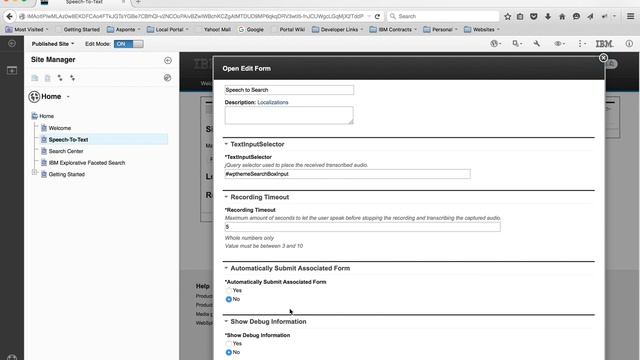Click the Description text area

[289, 115]
